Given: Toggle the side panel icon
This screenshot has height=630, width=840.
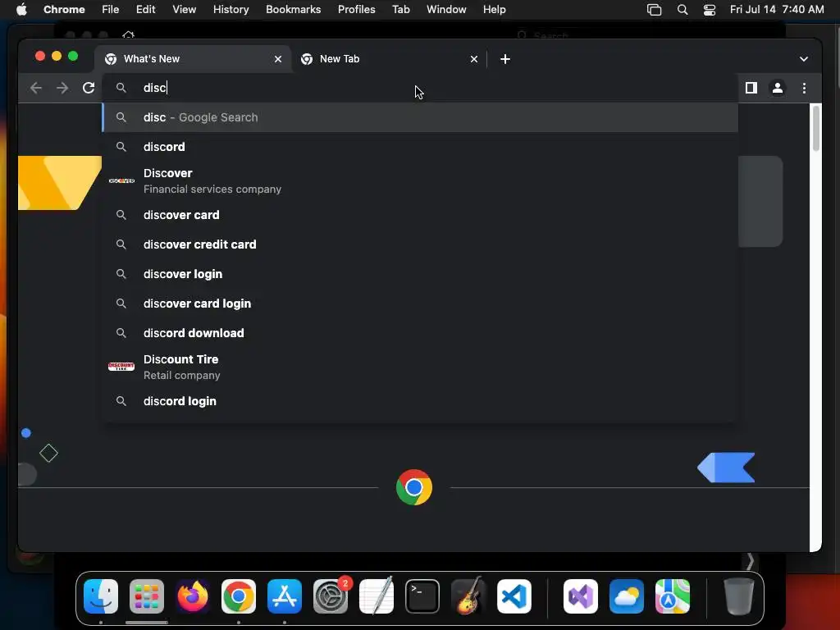Looking at the screenshot, I should tap(751, 88).
